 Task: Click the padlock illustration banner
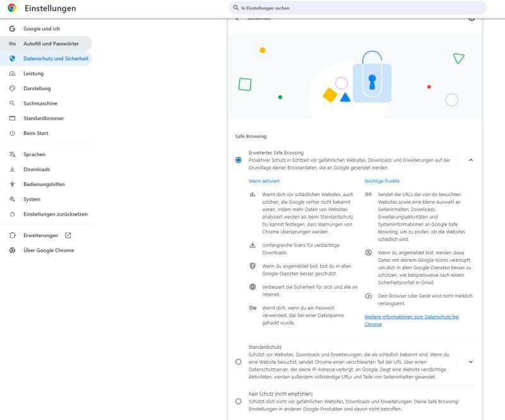[x=355, y=76]
